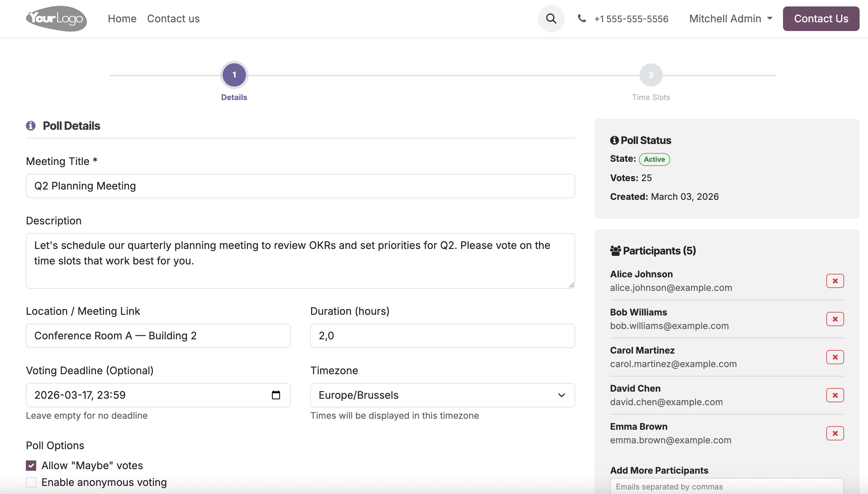Click the YourLogo site logo
This screenshot has width=868, height=494.
[x=56, y=19]
